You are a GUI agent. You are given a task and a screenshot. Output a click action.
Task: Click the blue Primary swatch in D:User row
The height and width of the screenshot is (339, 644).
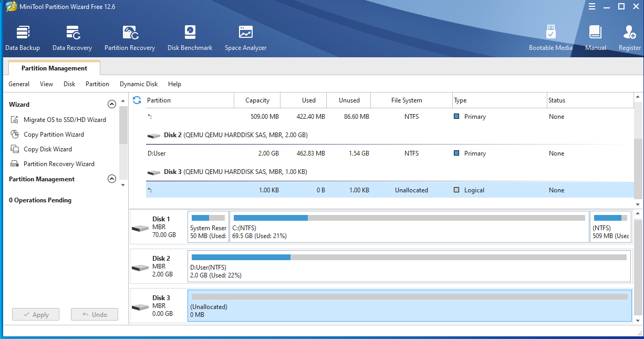pyautogui.click(x=456, y=153)
